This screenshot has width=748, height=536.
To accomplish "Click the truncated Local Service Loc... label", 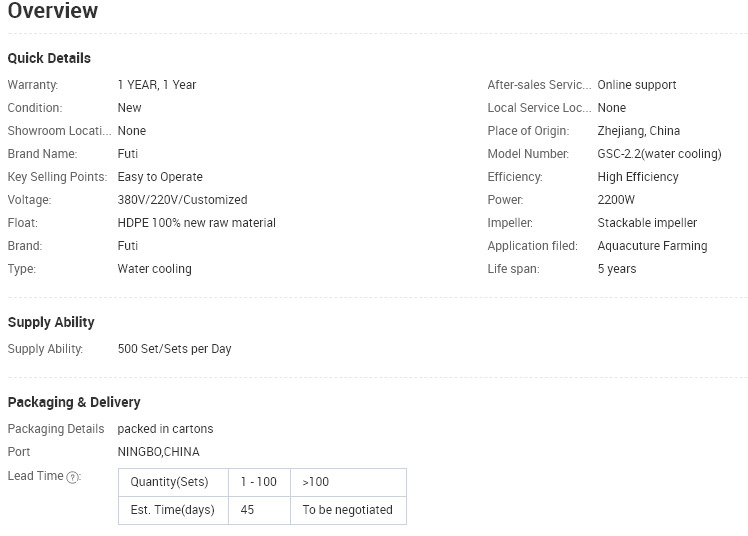I will (539, 108).
